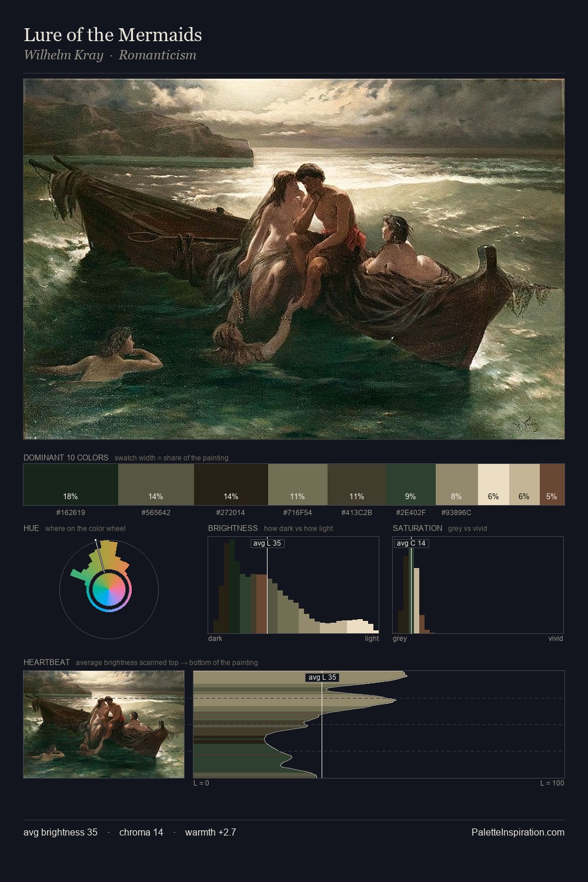
Task: Select the 'avg L 35' label in Brightness histogram
Action: pyautogui.click(x=268, y=543)
